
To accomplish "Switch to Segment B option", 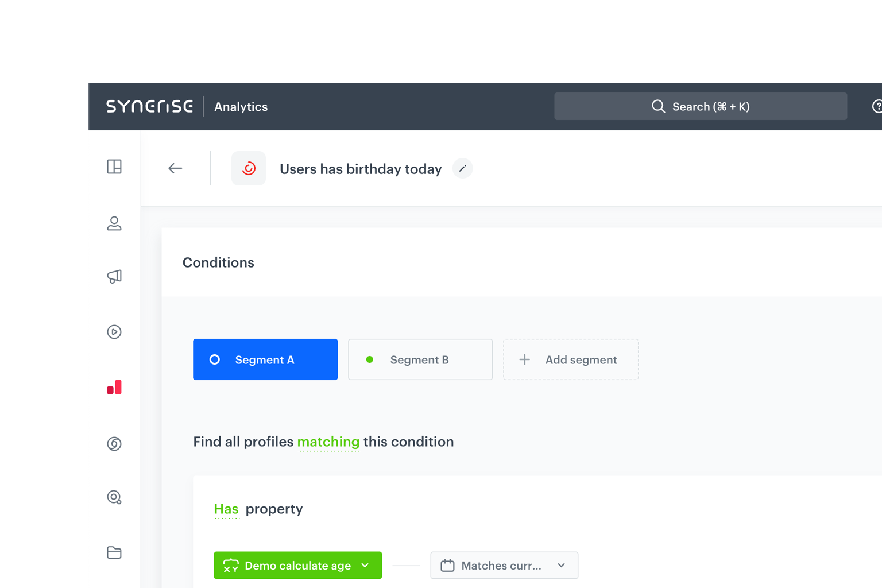I will tap(420, 359).
